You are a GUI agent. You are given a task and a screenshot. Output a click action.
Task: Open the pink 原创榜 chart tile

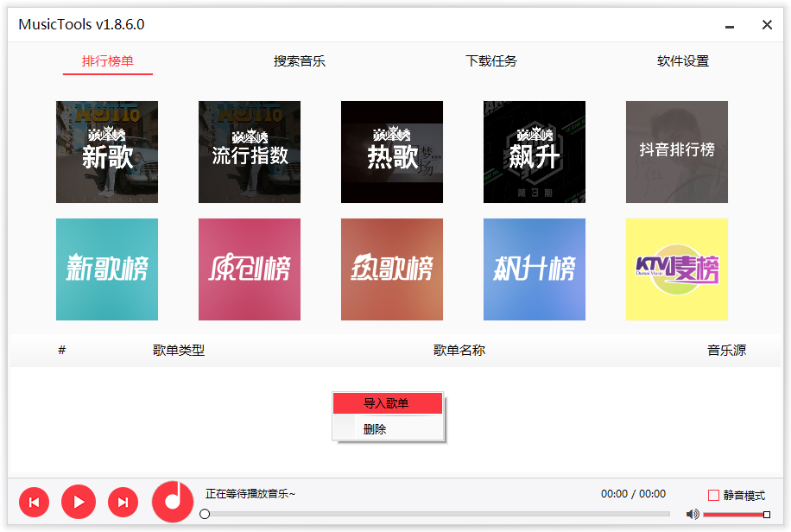[250, 269]
